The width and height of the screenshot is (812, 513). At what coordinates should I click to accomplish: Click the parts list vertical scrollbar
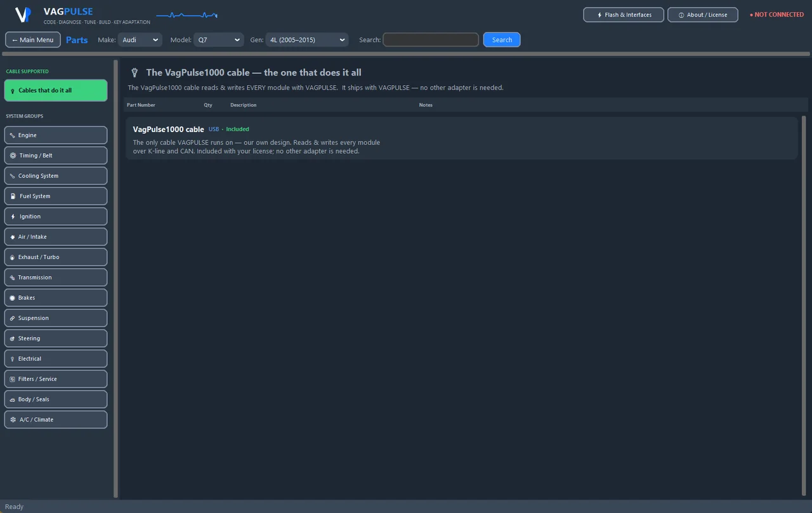coord(804,305)
